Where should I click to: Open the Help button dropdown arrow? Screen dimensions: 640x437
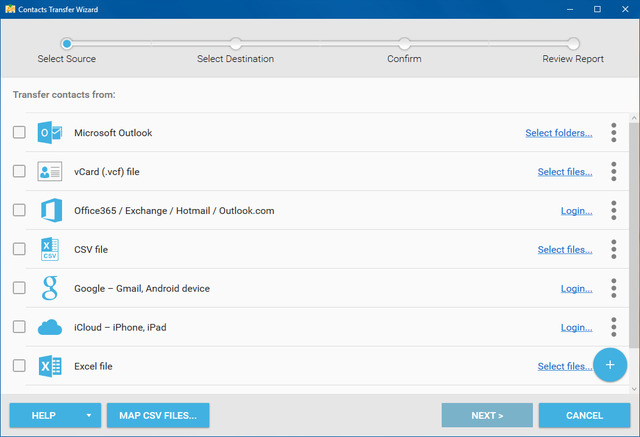[88, 415]
